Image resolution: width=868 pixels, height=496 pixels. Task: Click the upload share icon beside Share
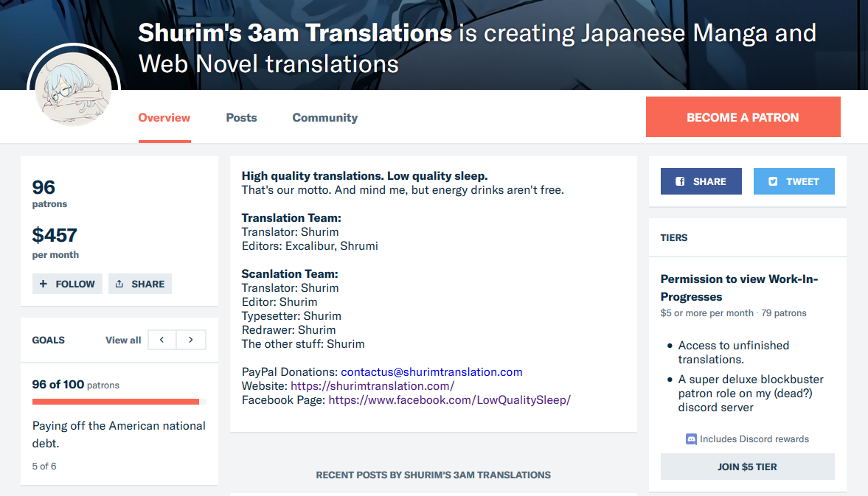tap(119, 284)
